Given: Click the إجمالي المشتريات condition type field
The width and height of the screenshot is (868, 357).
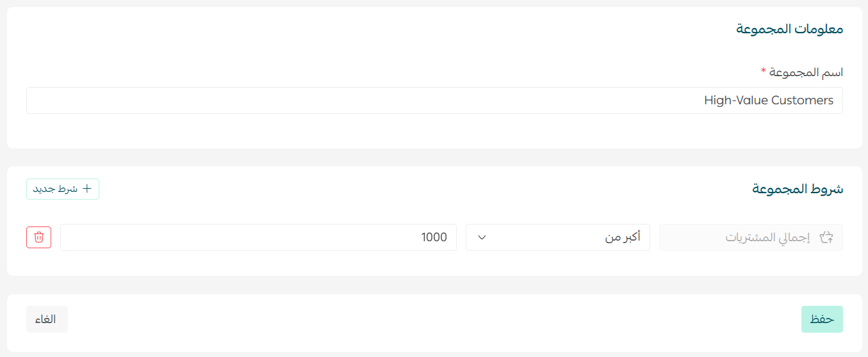Looking at the screenshot, I should (x=751, y=237).
